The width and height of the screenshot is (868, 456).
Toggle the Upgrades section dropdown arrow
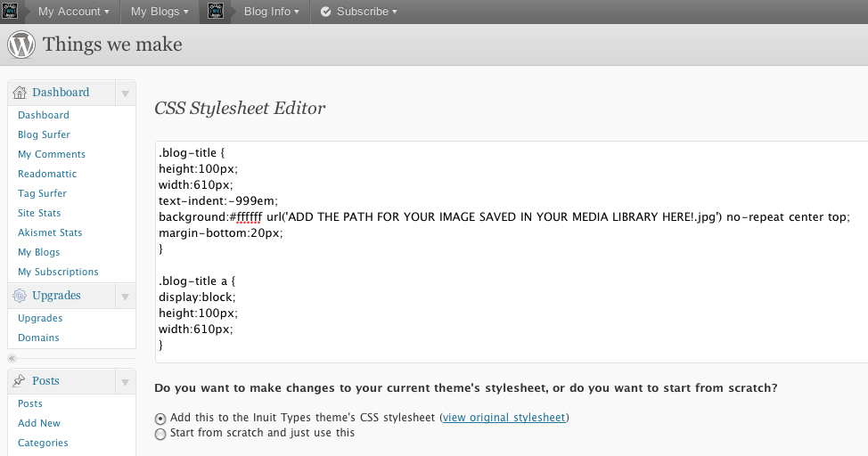point(125,297)
